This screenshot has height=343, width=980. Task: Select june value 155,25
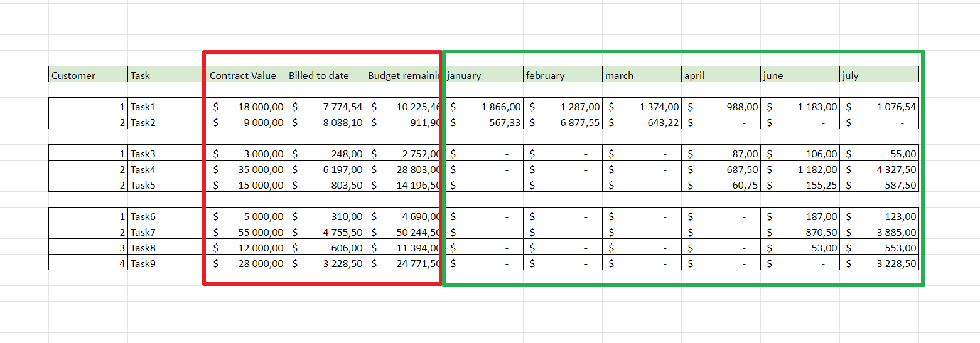(800, 184)
